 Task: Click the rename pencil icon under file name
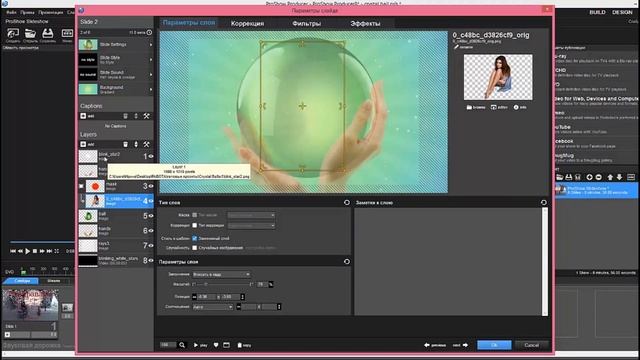(x=456, y=47)
